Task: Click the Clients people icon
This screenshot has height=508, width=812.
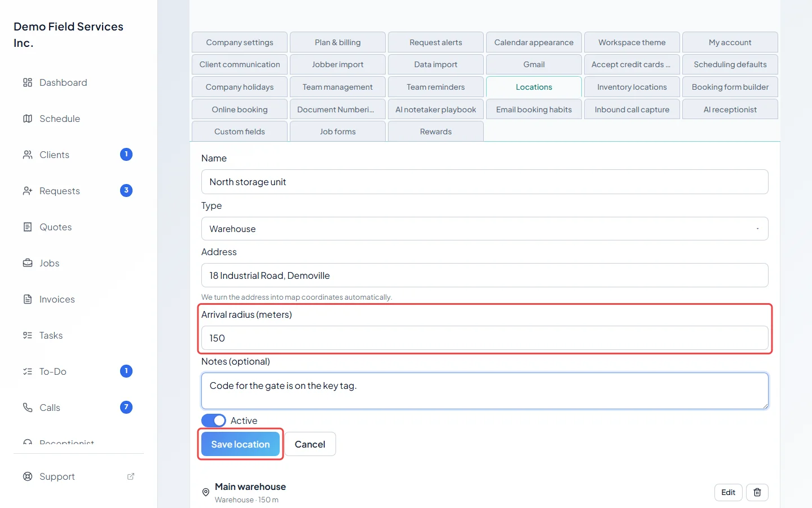Action: coord(28,155)
